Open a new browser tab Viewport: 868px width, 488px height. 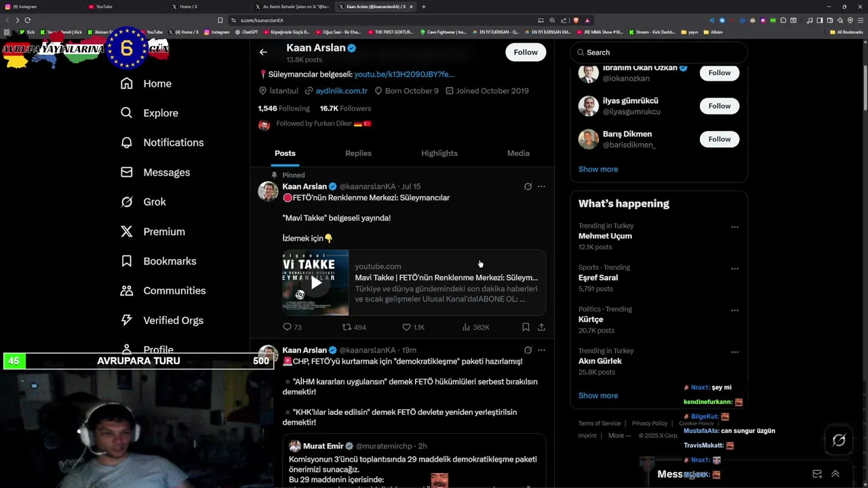(424, 7)
